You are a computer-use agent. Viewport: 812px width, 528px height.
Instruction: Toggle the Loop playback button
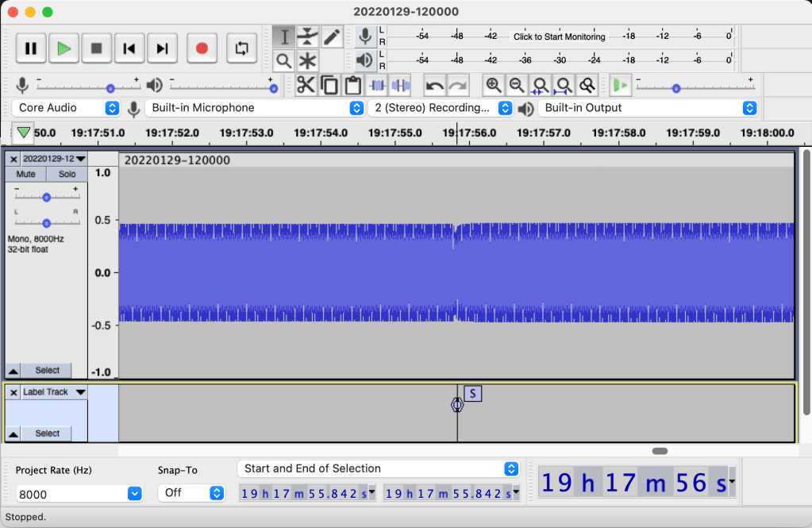(242, 48)
